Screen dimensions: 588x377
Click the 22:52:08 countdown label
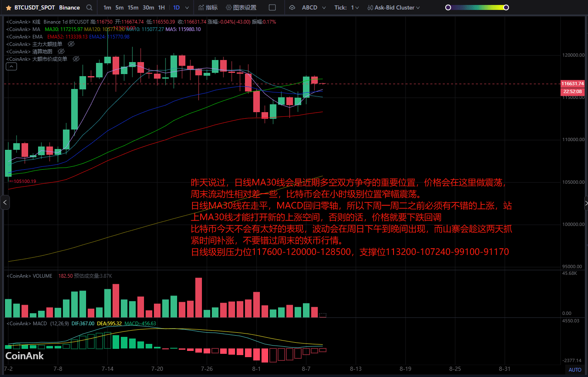click(572, 91)
